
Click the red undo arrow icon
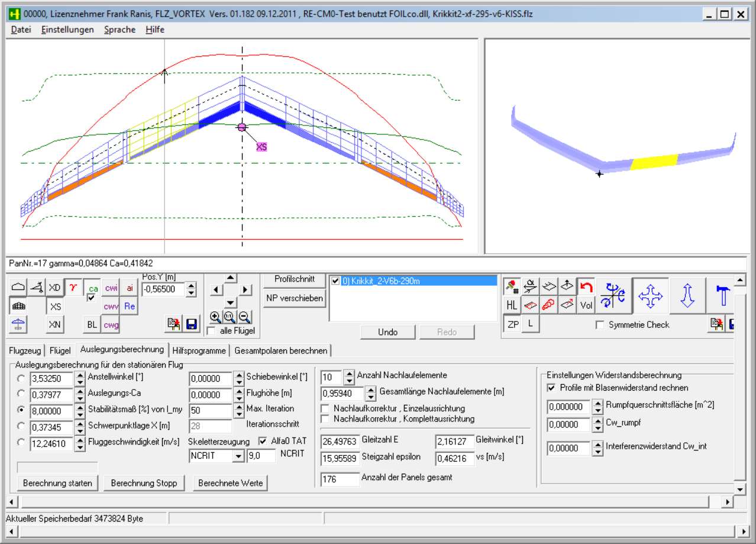(586, 287)
